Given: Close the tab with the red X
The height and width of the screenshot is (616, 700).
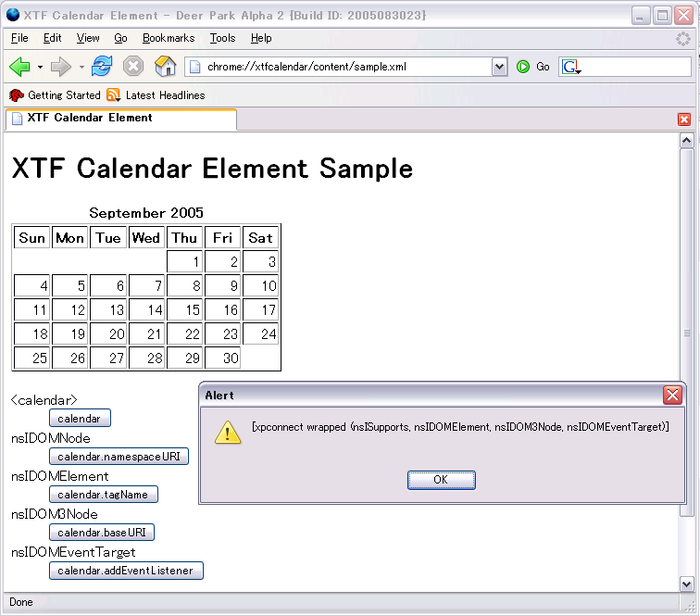Looking at the screenshot, I should click(x=683, y=119).
